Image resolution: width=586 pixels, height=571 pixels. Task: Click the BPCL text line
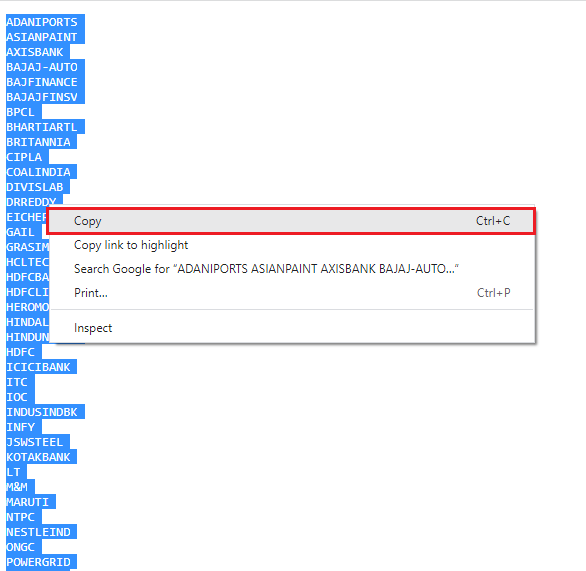click(21, 112)
